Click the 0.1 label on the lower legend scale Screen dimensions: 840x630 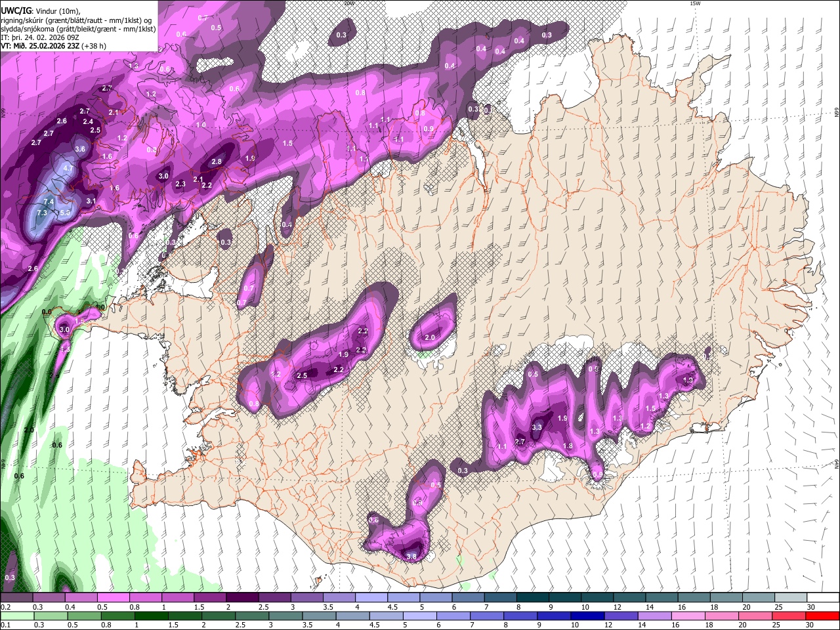(x=5, y=625)
